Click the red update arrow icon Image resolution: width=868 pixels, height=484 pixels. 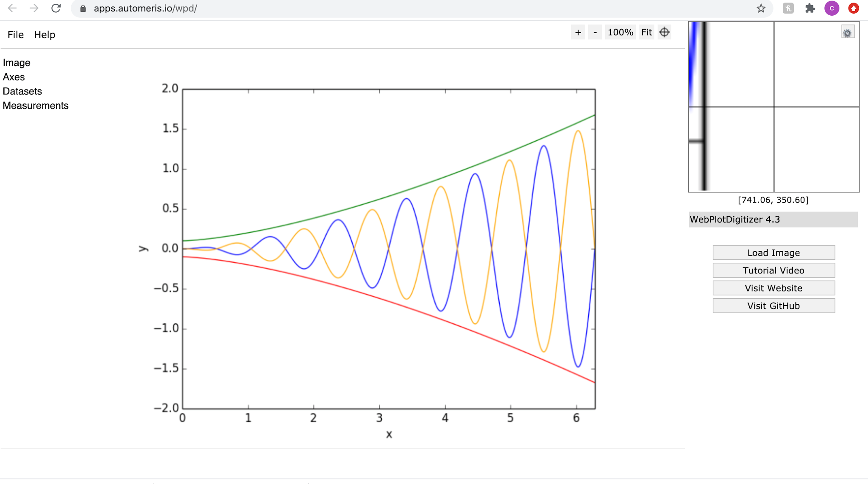854,8
